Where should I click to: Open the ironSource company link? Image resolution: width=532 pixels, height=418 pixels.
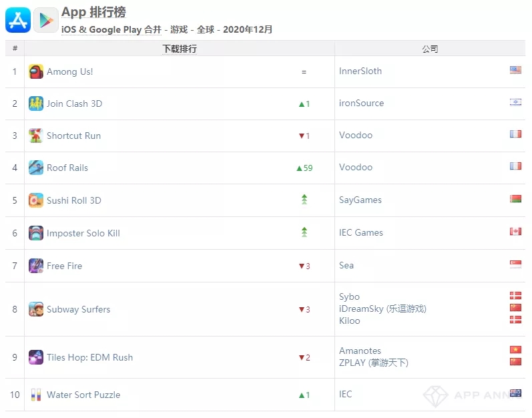(361, 103)
